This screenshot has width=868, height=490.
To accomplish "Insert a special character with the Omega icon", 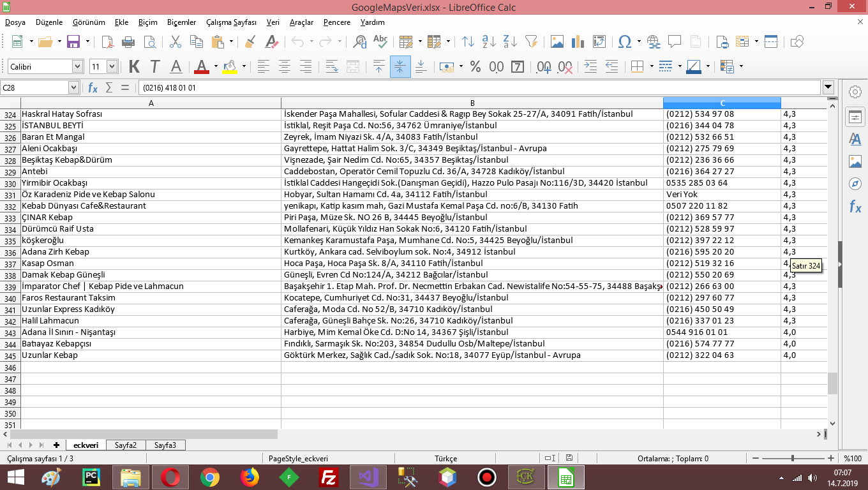I will point(625,42).
